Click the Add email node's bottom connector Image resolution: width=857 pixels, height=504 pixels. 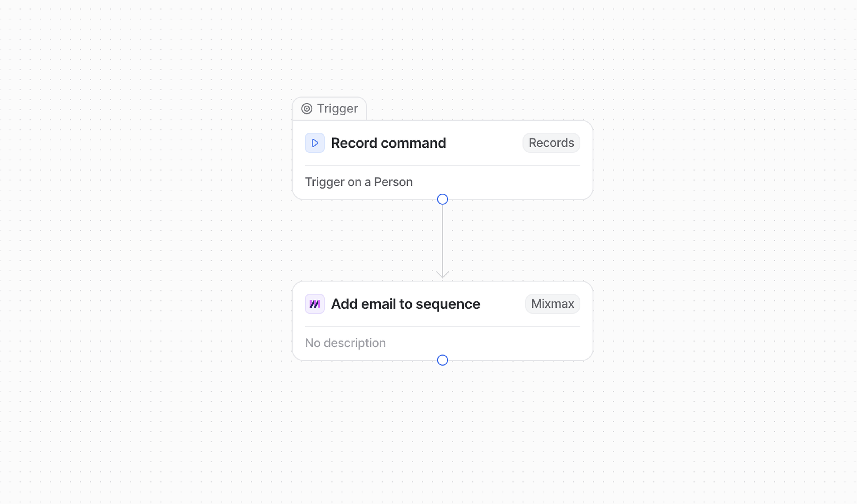[x=442, y=360]
